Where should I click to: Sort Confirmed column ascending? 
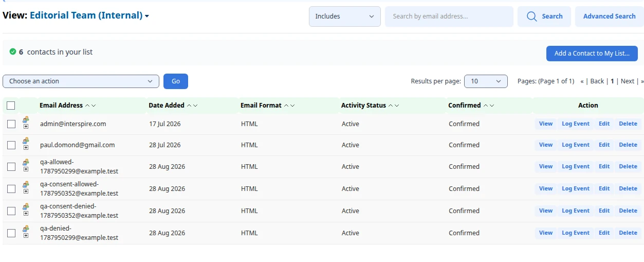coord(486,106)
